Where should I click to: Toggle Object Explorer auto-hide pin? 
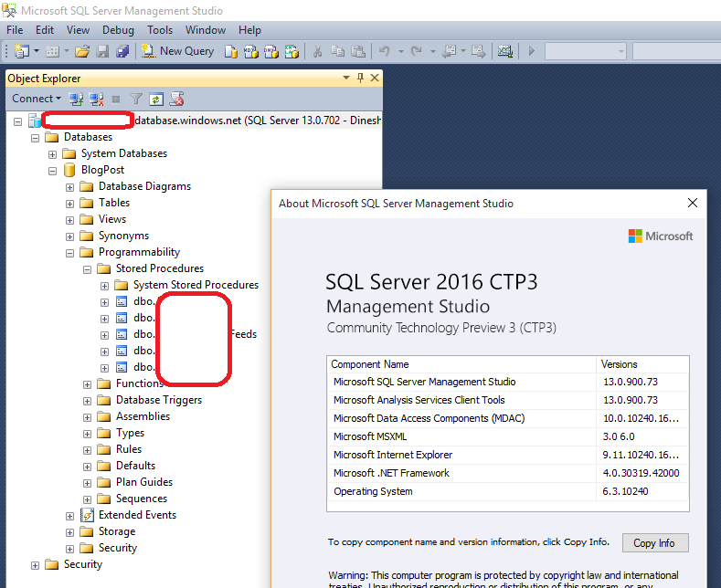[x=360, y=79]
